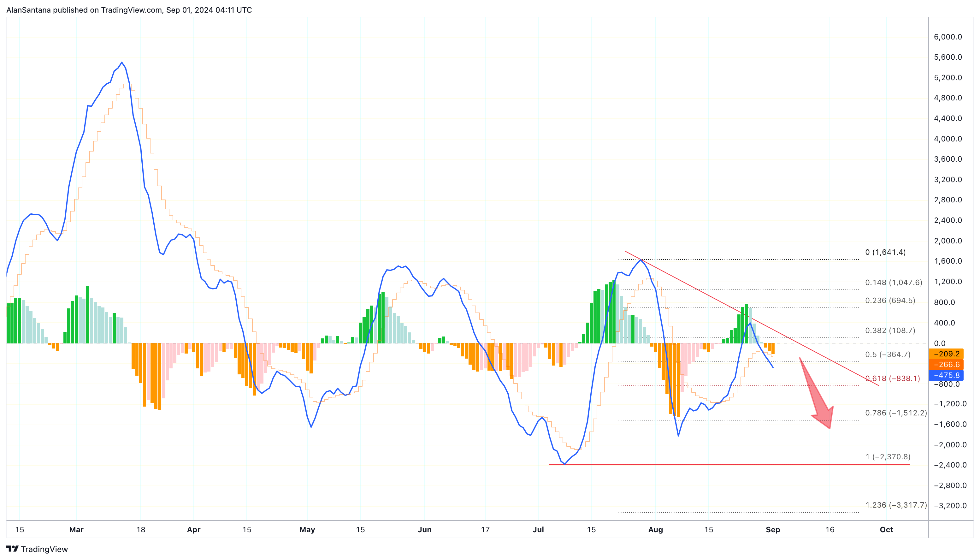Select the red Fibonacci label 0.618 (−838.1)
The width and height of the screenshot is (980, 560).
892,378
